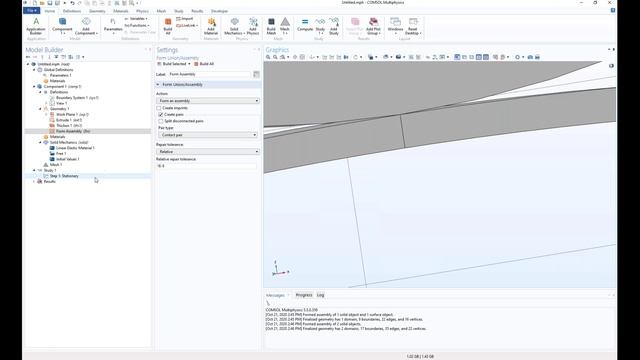Screen dimensions: 640x360
Task: Enable the Create imprints checkbox
Action: (x=159, y=108)
